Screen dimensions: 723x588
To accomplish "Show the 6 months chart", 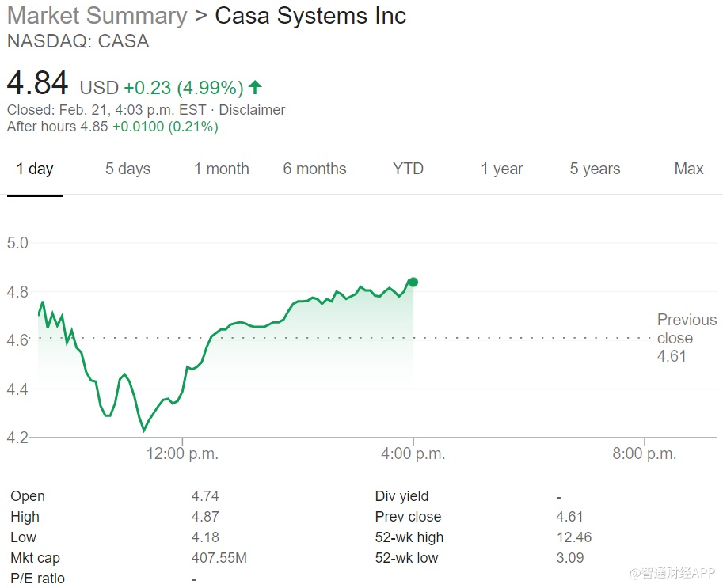I will (x=314, y=169).
